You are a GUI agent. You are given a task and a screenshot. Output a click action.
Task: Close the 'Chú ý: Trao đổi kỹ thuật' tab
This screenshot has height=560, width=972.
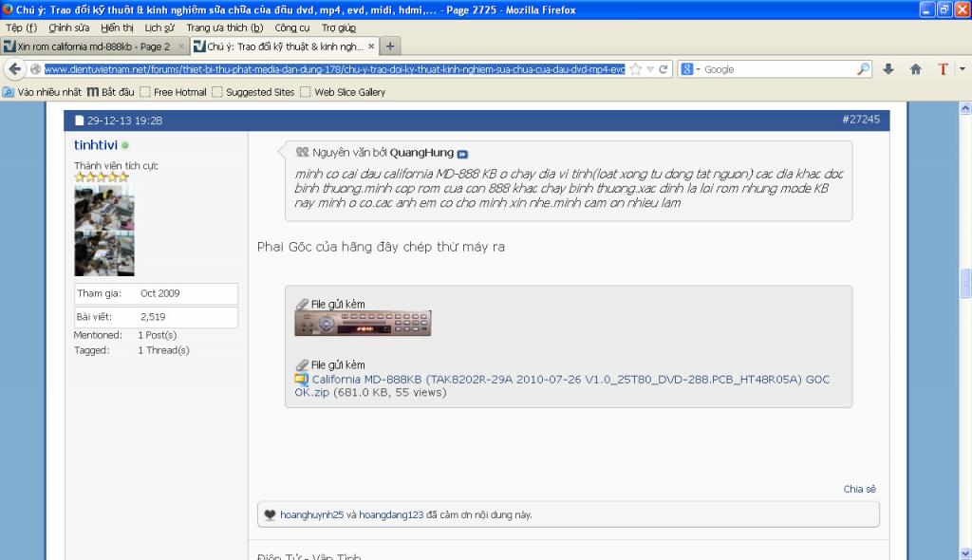[x=371, y=46]
